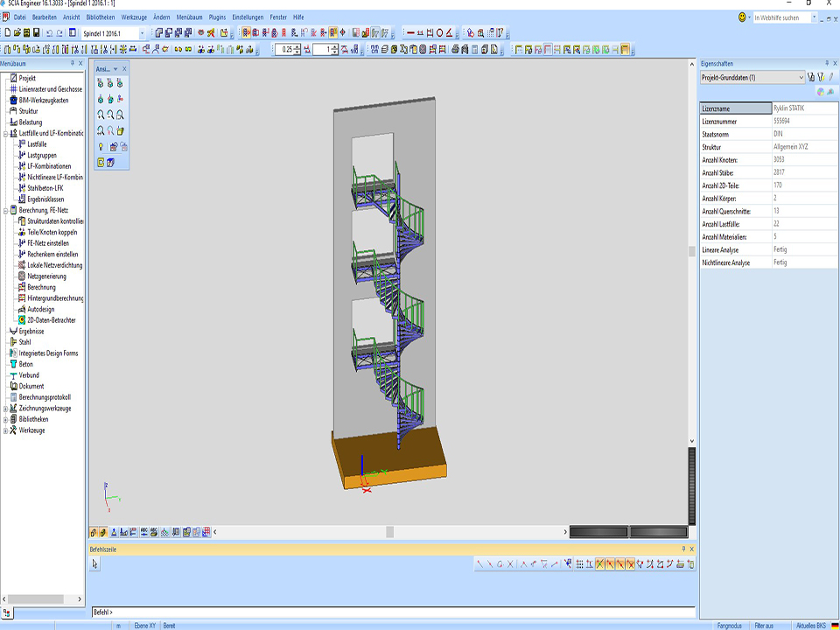Open the Spindel 1 2016.1 project dropdown
This screenshot has width=840, height=630.
tap(143, 32)
